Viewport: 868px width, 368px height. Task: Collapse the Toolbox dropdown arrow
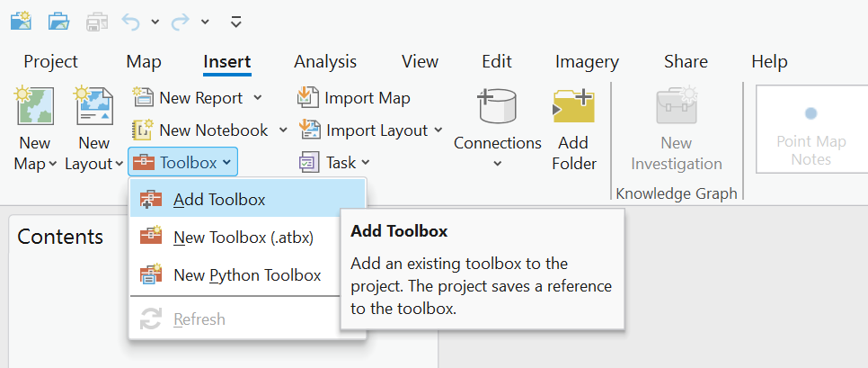click(226, 162)
